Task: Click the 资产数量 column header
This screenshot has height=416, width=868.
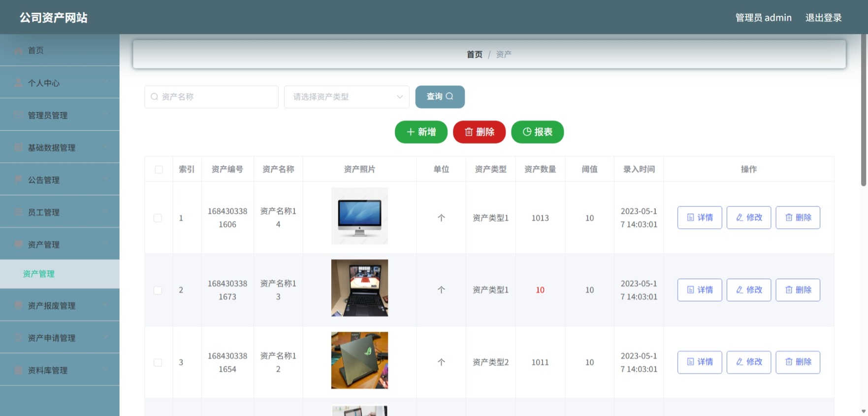Action: click(x=540, y=170)
